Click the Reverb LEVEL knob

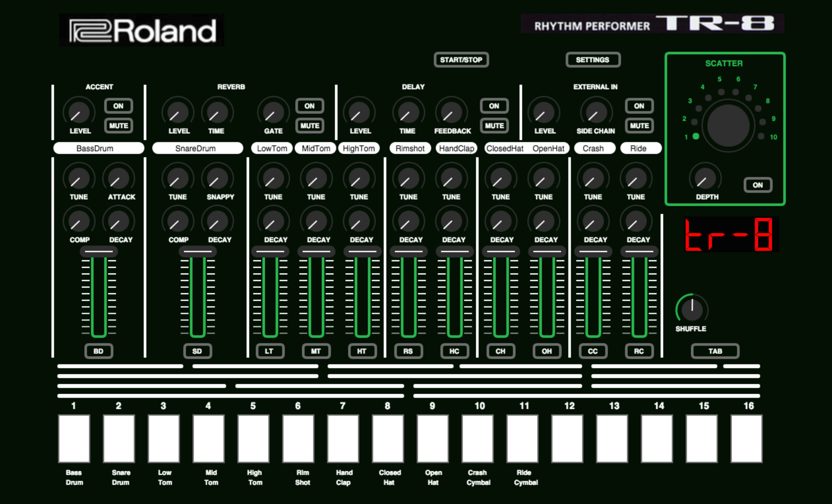tap(178, 112)
